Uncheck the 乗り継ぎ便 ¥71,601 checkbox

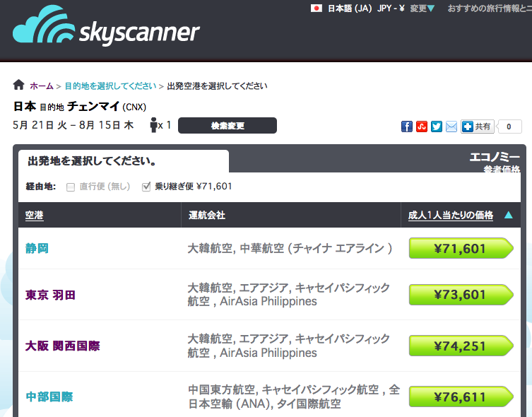146,187
